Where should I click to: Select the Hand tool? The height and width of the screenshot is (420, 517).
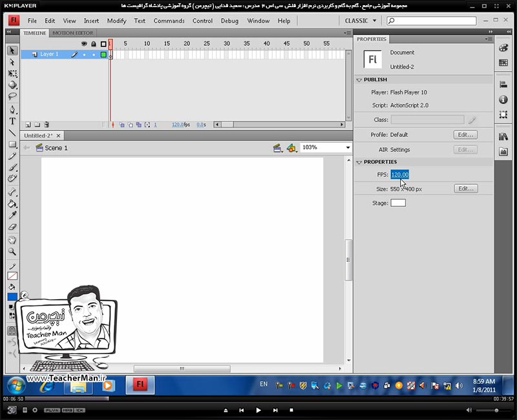tap(12, 240)
